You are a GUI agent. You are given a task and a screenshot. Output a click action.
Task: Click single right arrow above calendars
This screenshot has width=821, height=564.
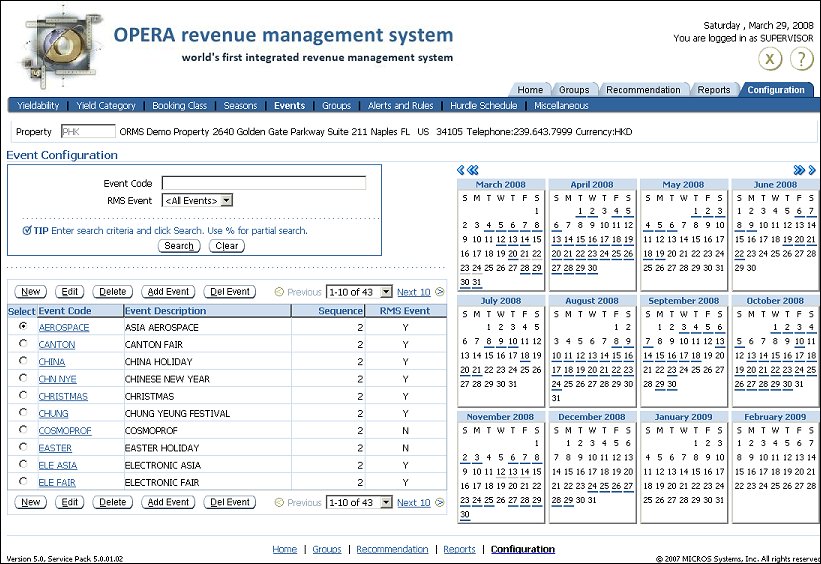812,171
